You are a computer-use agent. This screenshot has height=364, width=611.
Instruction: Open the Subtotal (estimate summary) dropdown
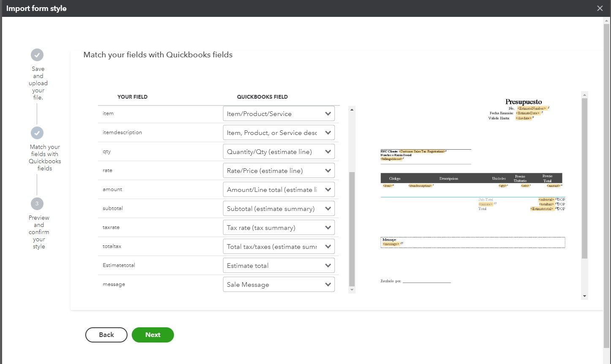pos(279,208)
